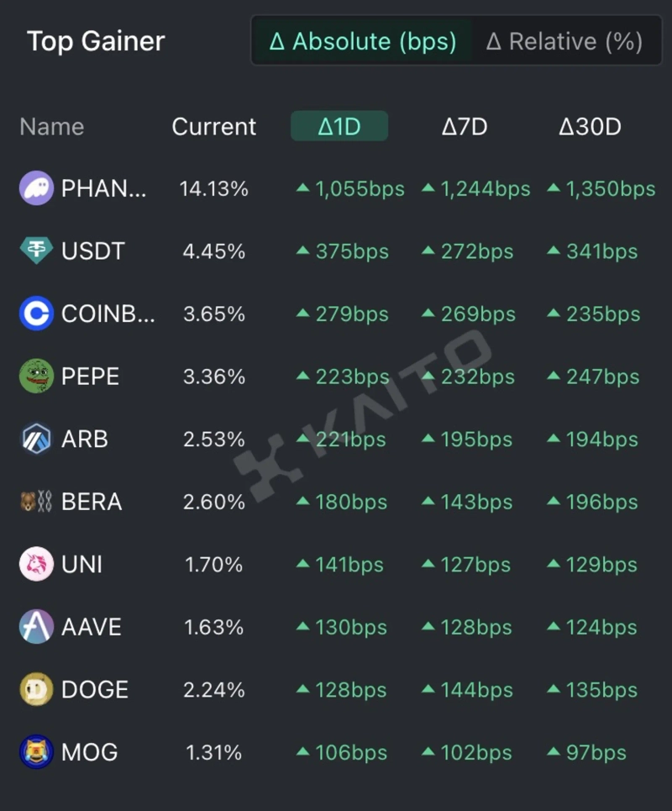This screenshot has width=672, height=811.
Task: Click the MOG cat icon
Action: click(x=36, y=752)
